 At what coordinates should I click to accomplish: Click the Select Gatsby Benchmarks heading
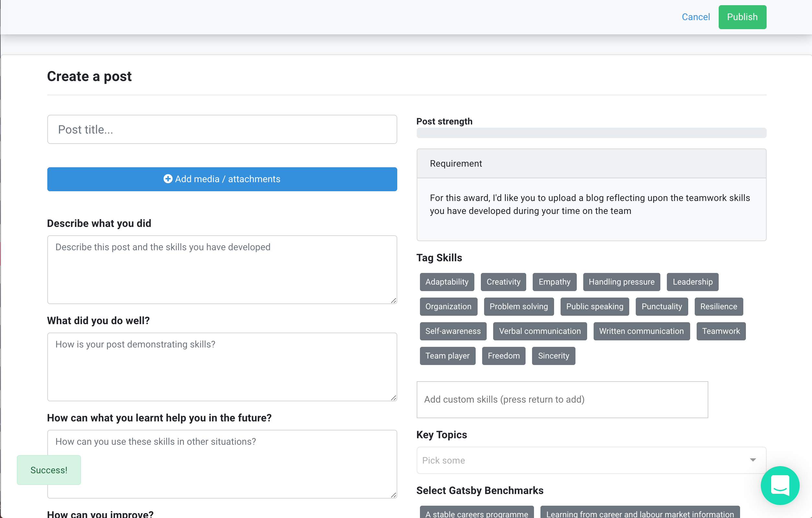click(x=480, y=490)
